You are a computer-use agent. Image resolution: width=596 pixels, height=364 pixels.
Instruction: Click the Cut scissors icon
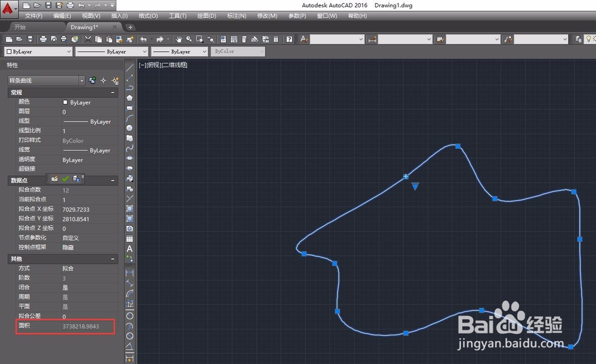coord(88,39)
